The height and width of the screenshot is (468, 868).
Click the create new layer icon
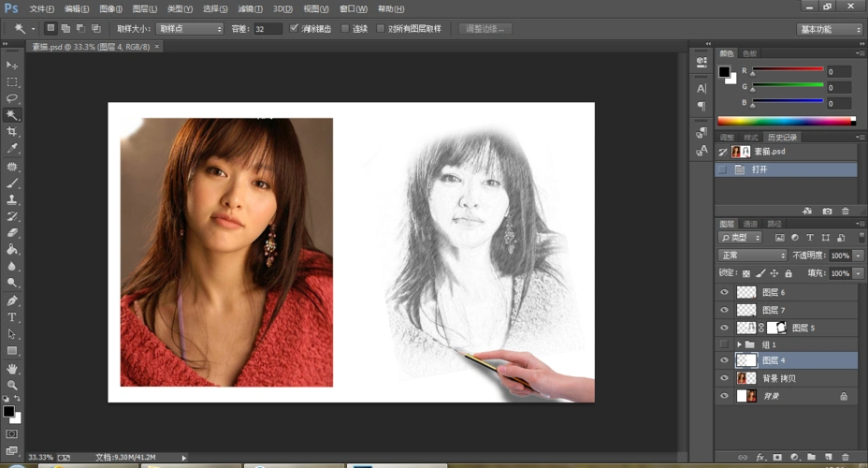pyautogui.click(x=828, y=457)
